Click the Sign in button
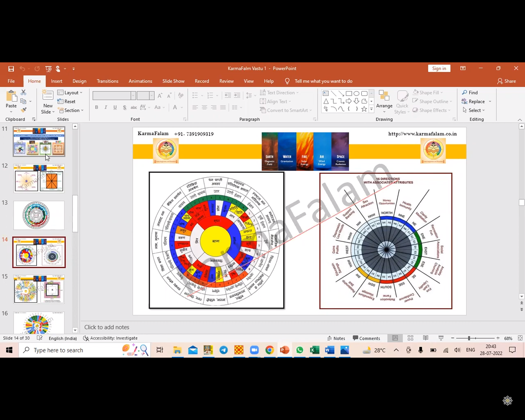Viewport: 525px width, 420px height. 439,68
